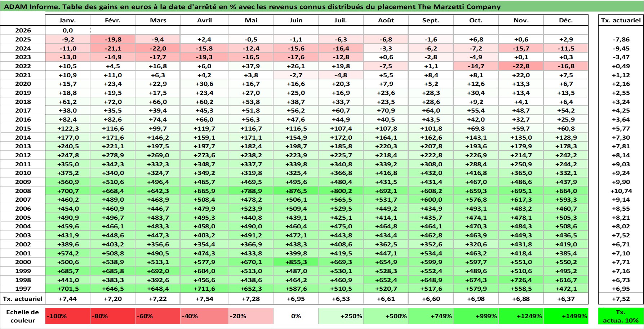
Task: Select the +70,9 cell in 2017 row
Action: [x=386, y=110]
